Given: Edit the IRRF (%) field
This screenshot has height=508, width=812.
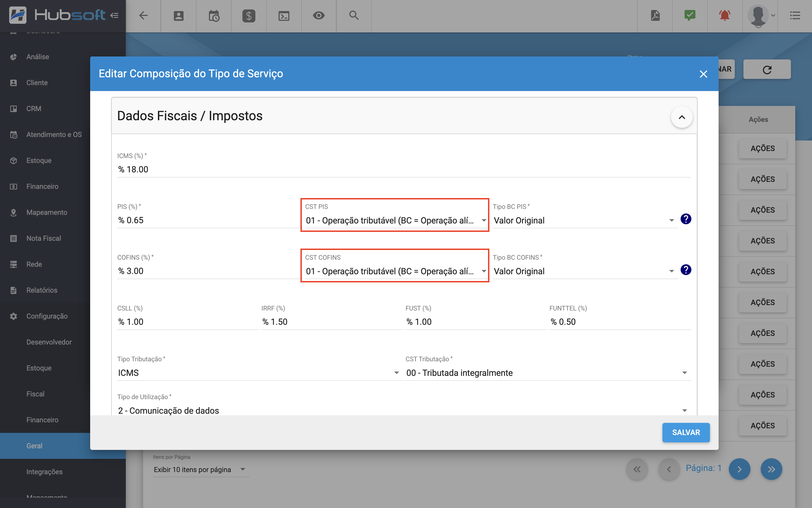Looking at the screenshot, I should pyautogui.click(x=332, y=322).
